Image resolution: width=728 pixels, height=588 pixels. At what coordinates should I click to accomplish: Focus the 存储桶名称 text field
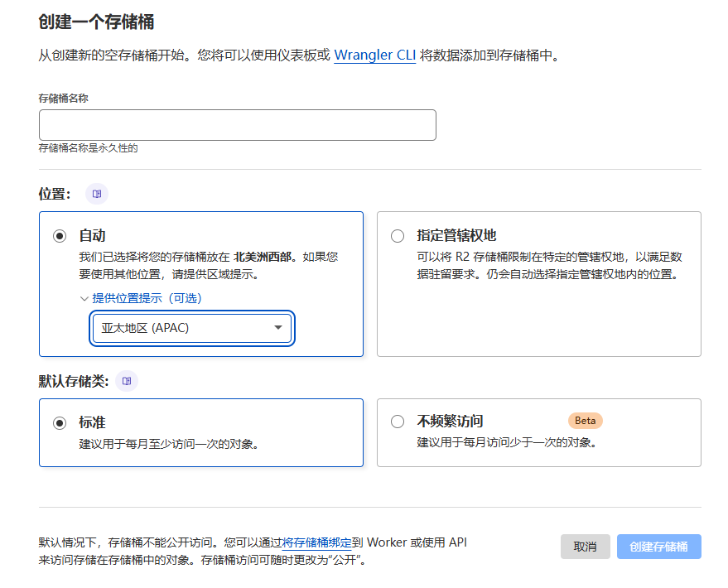pos(237,125)
